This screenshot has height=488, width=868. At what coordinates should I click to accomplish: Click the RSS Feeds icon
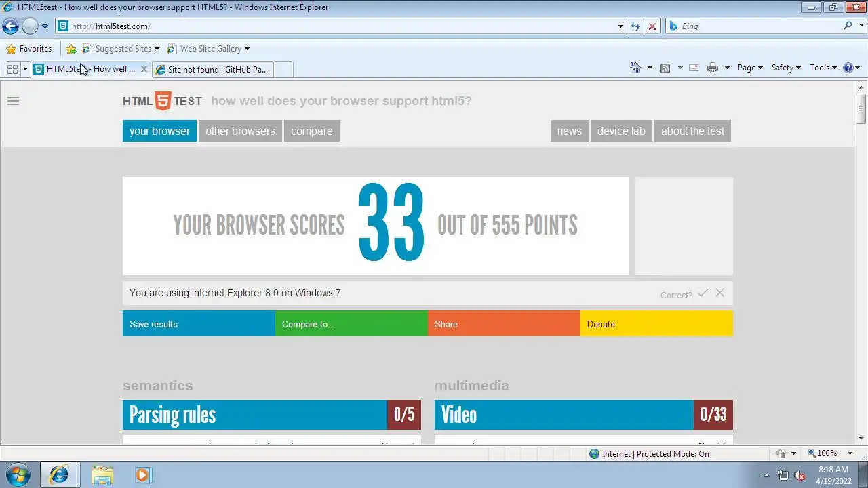665,68
